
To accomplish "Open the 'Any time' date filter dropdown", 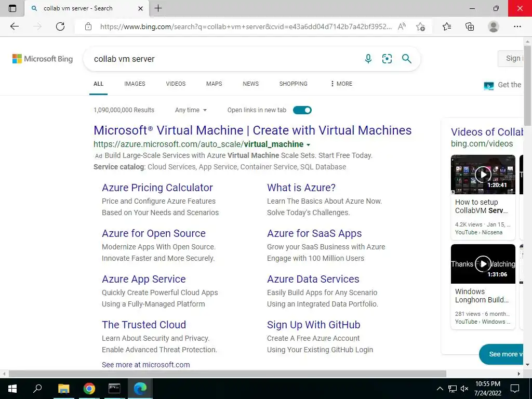I will (191, 110).
